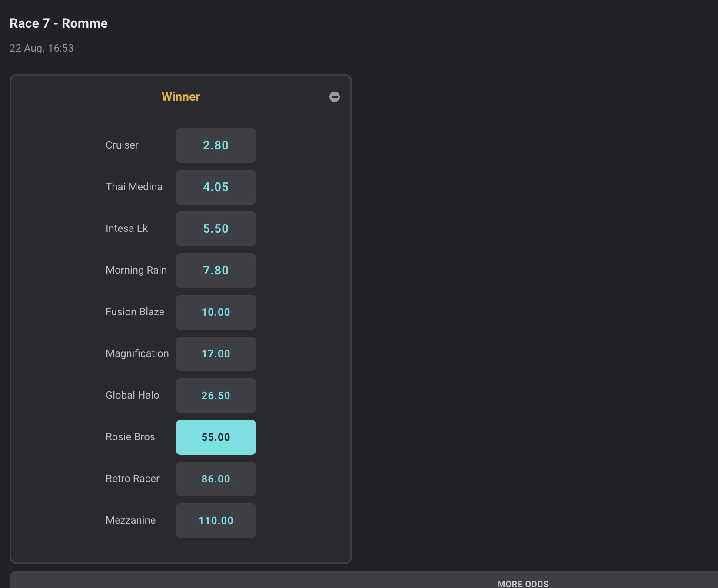This screenshot has height=588, width=718.
Task: Pick Global Halo at 26.50
Action: pos(216,396)
